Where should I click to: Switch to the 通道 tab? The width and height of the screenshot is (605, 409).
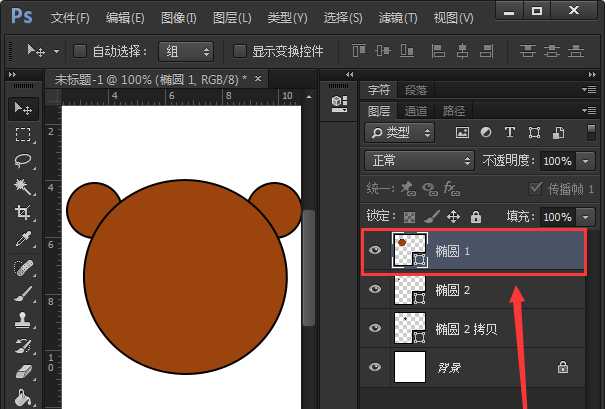[416, 111]
